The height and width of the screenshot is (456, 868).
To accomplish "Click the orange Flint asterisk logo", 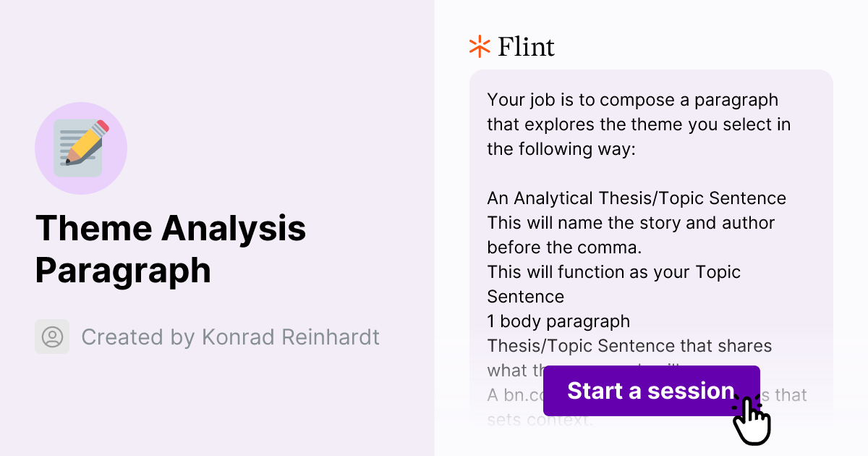I will 478,46.
